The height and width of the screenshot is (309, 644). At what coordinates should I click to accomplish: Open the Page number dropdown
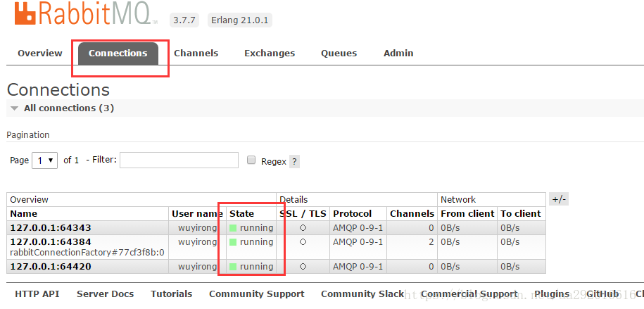coord(45,160)
